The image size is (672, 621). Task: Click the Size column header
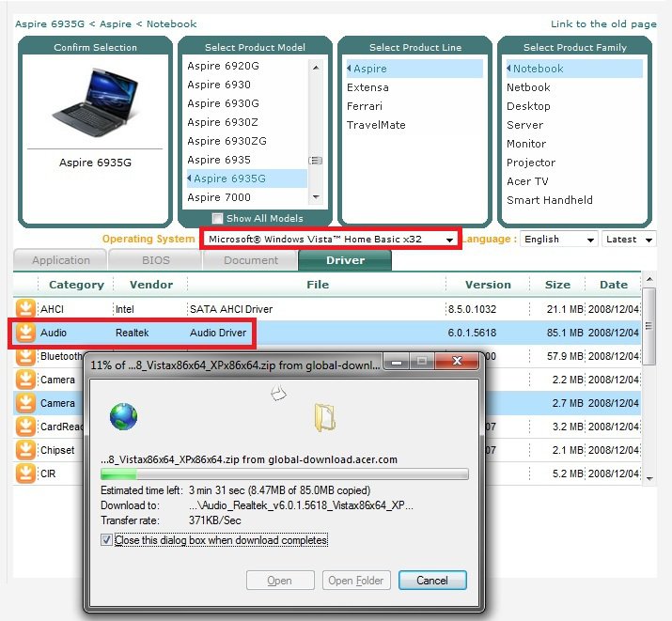coord(557,285)
